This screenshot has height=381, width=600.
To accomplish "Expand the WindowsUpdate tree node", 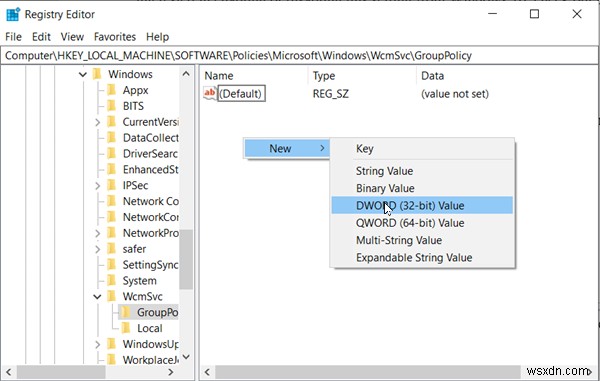I will (97, 344).
